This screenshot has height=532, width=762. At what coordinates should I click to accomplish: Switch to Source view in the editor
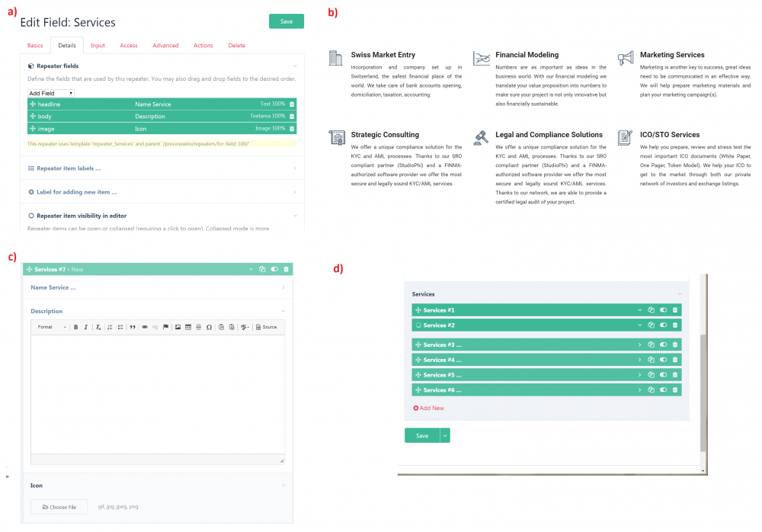[267, 327]
